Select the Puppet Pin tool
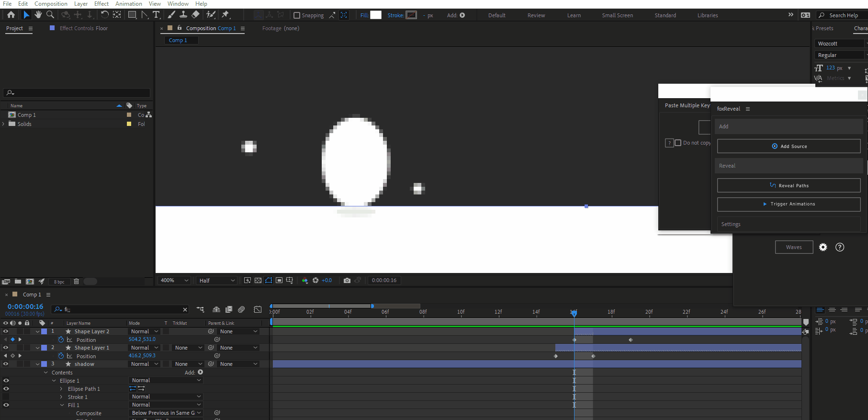 pos(225,15)
